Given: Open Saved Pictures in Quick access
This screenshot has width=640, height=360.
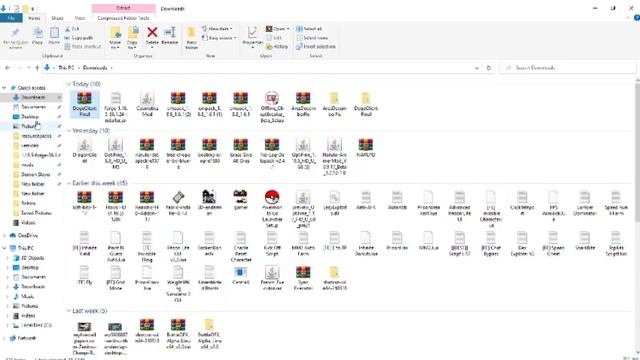Looking at the screenshot, I should click(x=36, y=213).
